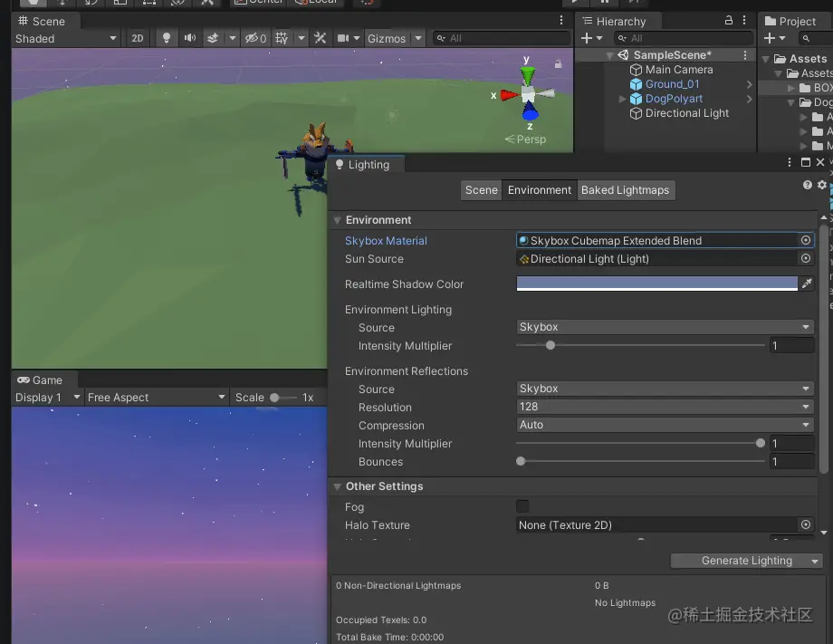The height and width of the screenshot is (644, 833).
Task: Open Halo Texture object picker
Action: click(806, 524)
